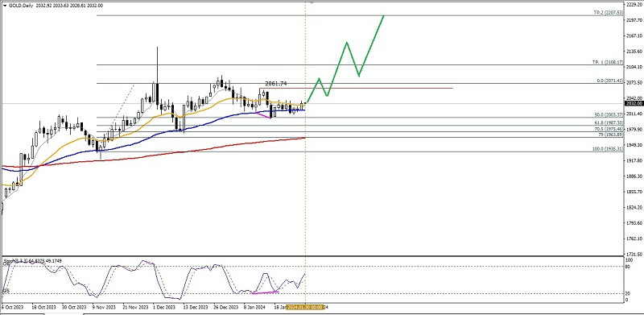
Task: Click 1949.30 on the price scale
Action: point(634,145)
